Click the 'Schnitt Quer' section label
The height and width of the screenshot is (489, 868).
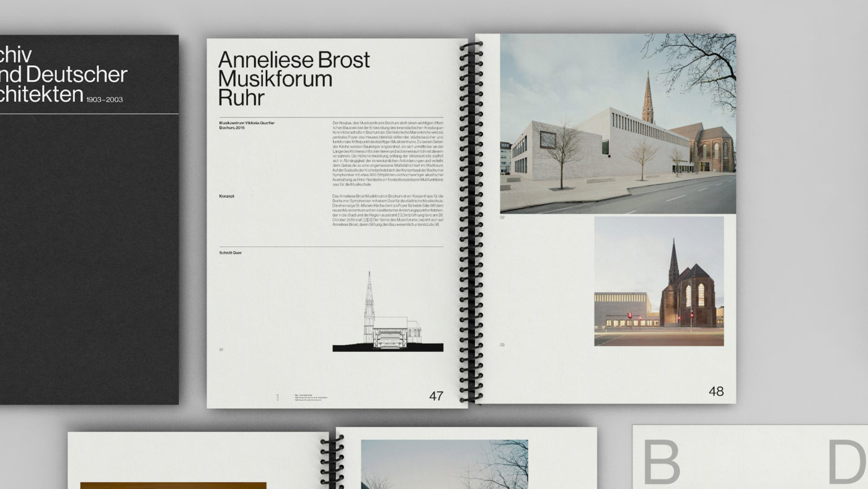(x=230, y=253)
